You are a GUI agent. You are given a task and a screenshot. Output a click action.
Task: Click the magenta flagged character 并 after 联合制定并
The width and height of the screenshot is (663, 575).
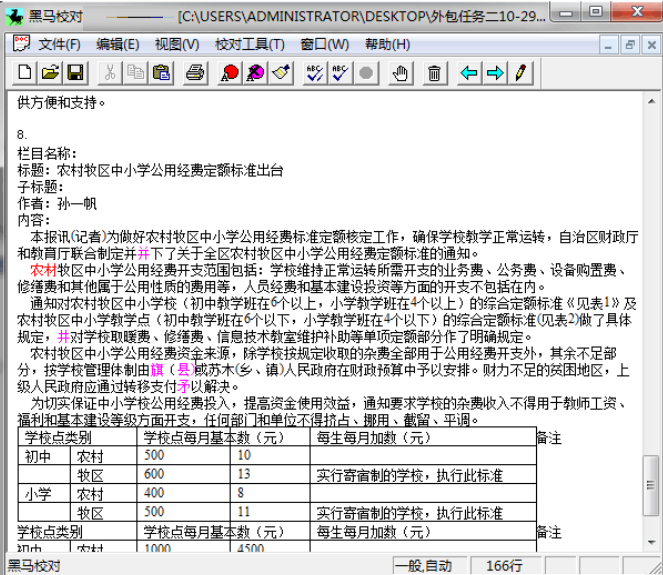tap(143, 253)
